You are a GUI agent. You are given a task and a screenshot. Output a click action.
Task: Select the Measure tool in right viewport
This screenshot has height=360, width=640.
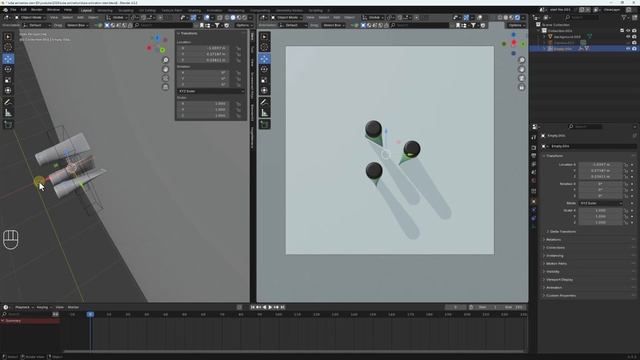(x=264, y=113)
